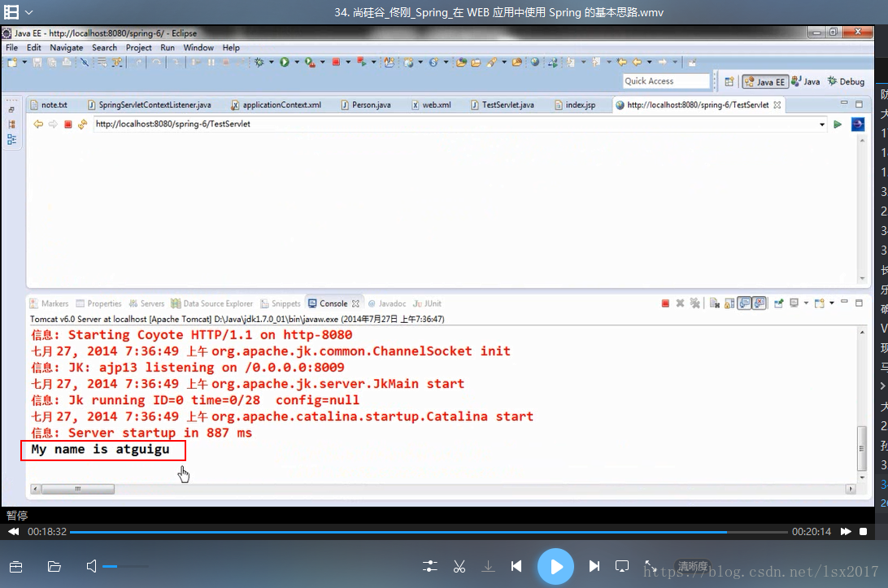Stop page loading in the internal browser
The height and width of the screenshot is (588, 888).
pyautogui.click(x=68, y=124)
